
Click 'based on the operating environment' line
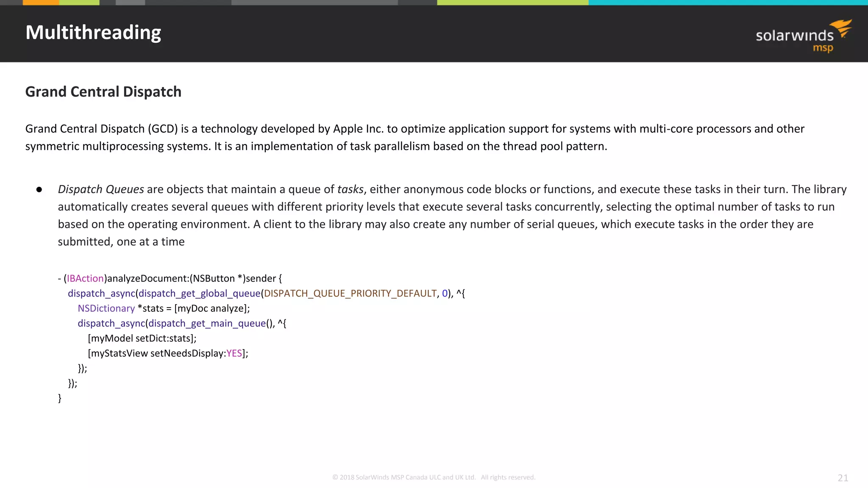[436, 224]
